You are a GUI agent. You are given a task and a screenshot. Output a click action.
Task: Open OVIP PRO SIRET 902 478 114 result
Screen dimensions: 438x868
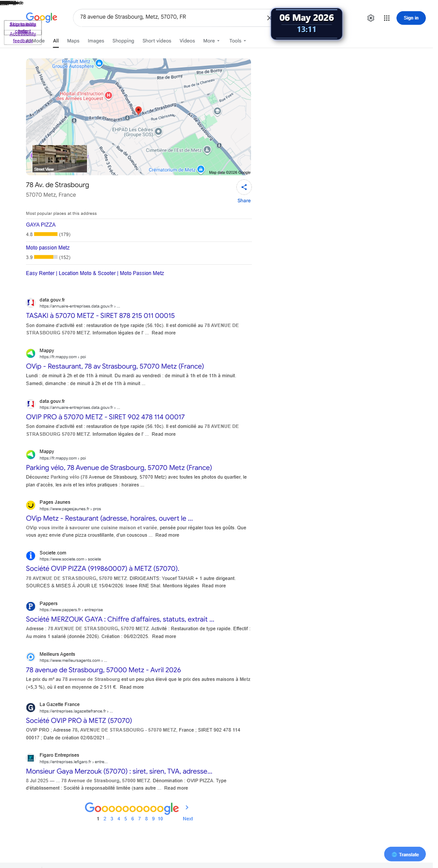click(x=105, y=417)
